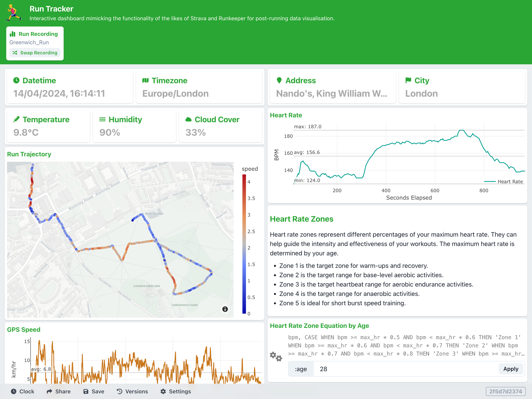This screenshot has width=532, height=399.
Task: Click the Share button
Action: 59,392
